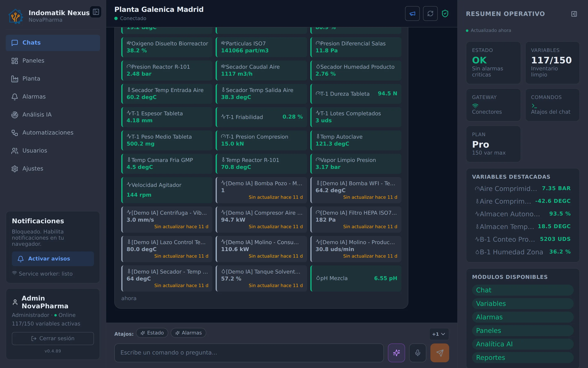This screenshot has height=368, width=588.
Task: Use the Estado shortcut chip
Action: coord(152,333)
